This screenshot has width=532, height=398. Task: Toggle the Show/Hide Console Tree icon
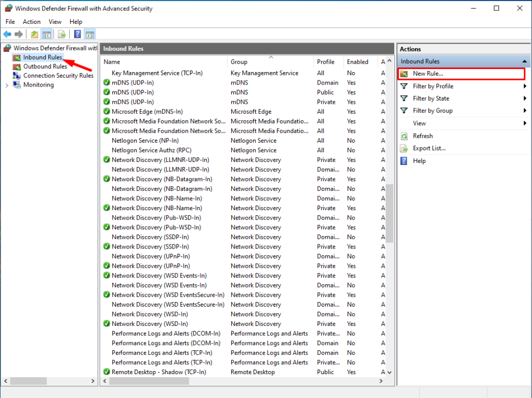46,34
